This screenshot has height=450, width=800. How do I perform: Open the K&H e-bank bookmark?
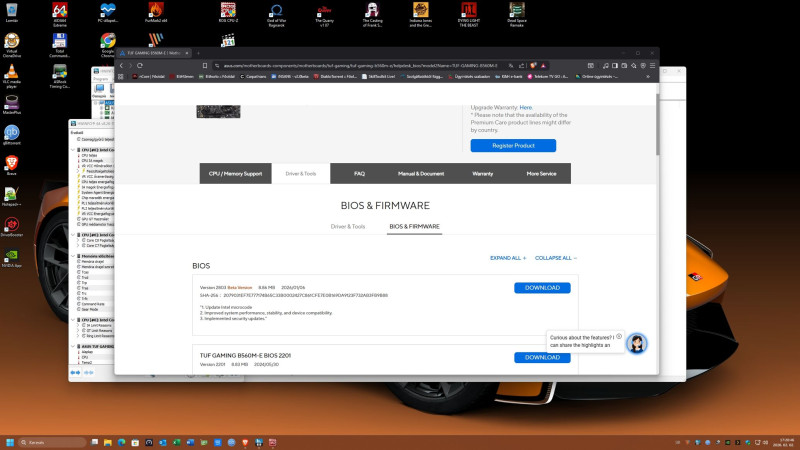(509, 77)
